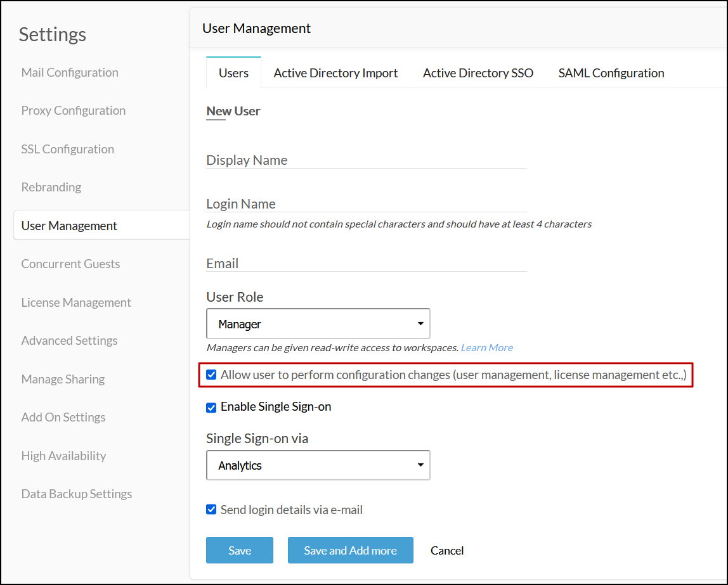Open Data Backup Settings
Screen dimensions: 728x585
(77, 494)
